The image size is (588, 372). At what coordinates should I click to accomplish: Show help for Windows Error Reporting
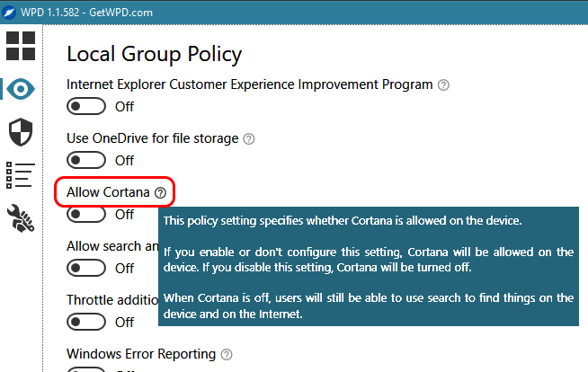(x=227, y=355)
